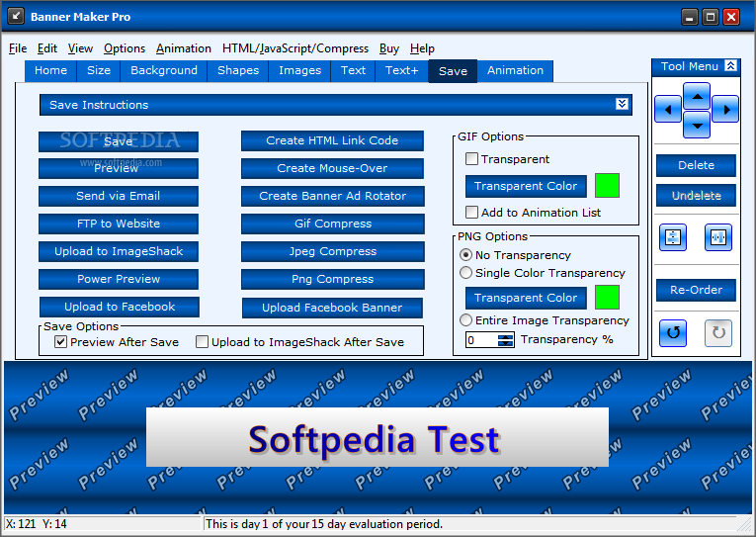This screenshot has width=756, height=537.
Task: Collapse the Tool Menu panel
Action: 730,66
